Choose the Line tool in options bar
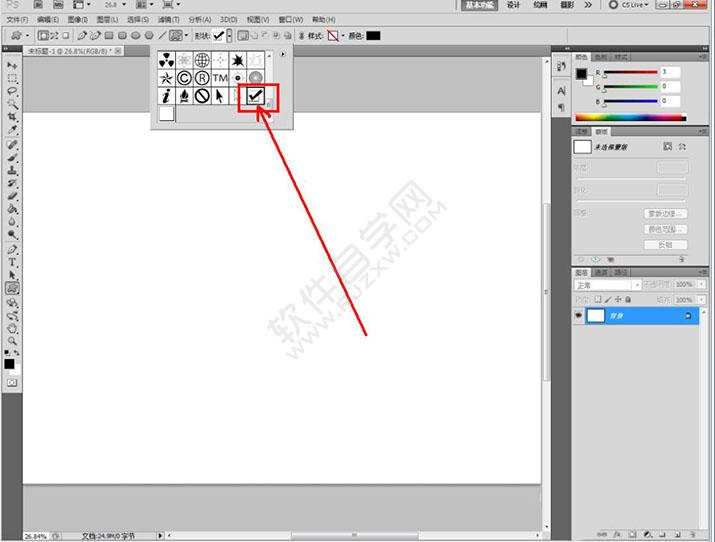 point(162,36)
